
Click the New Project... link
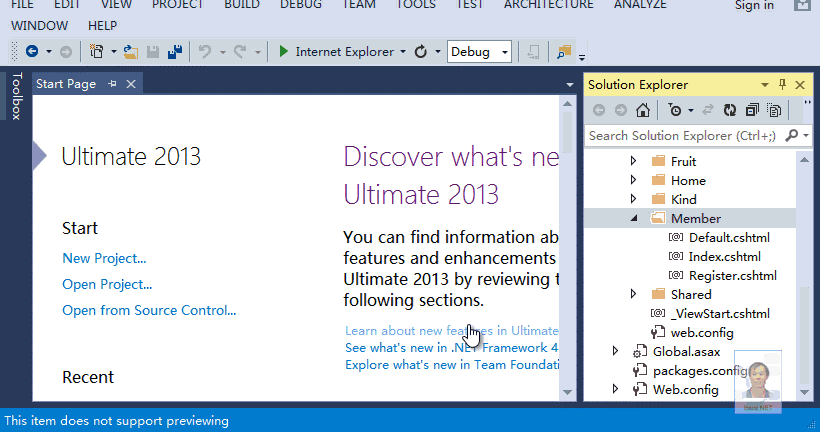pyautogui.click(x=104, y=258)
